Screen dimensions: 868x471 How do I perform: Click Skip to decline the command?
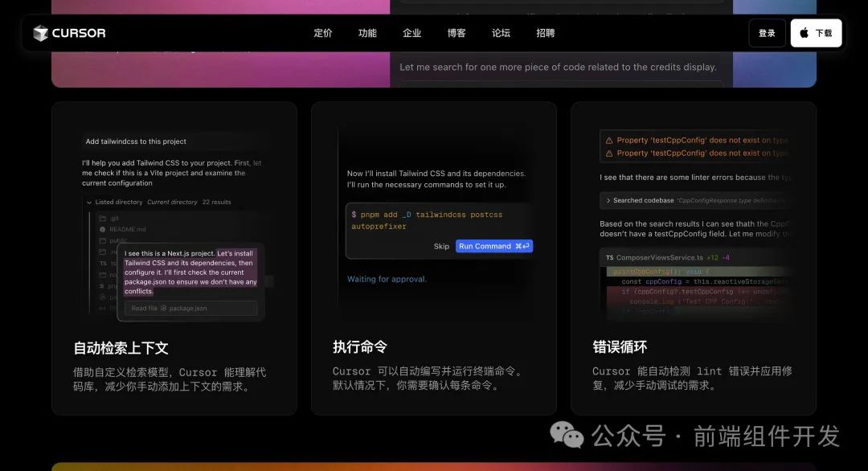pyautogui.click(x=441, y=246)
